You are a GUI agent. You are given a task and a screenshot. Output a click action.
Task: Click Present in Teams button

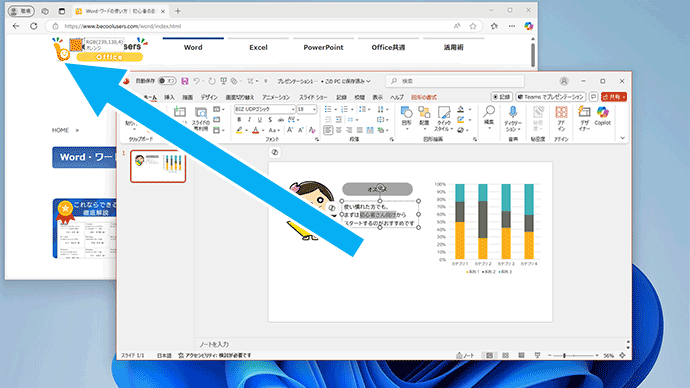551,97
